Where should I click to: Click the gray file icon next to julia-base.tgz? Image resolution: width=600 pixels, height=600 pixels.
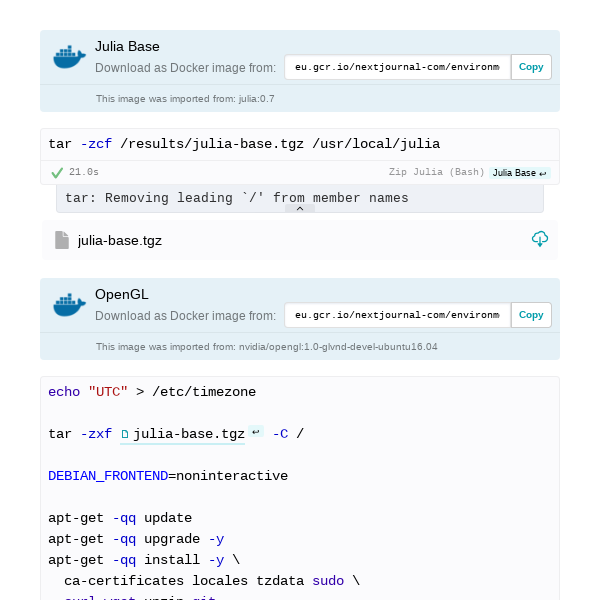(62, 240)
